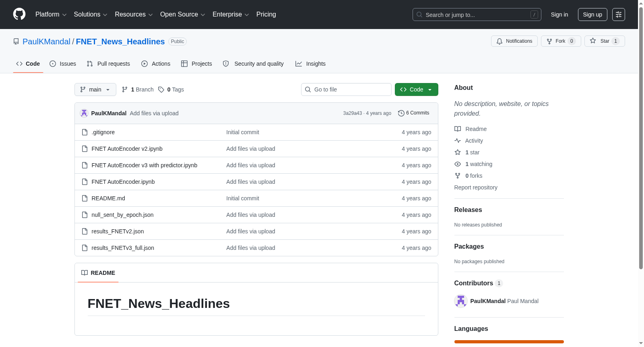This screenshot has height=347, width=644.
Task: Open commit hash 3a29a43
Action: [353, 113]
